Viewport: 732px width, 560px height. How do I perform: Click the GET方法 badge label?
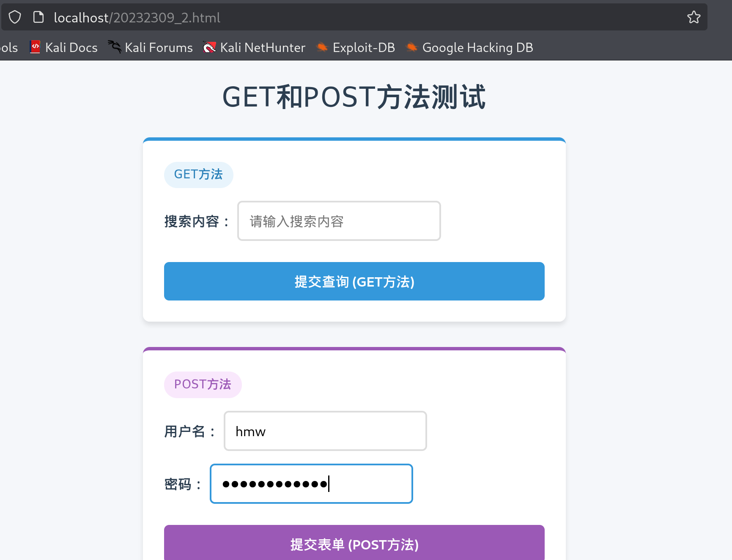point(199,175)
